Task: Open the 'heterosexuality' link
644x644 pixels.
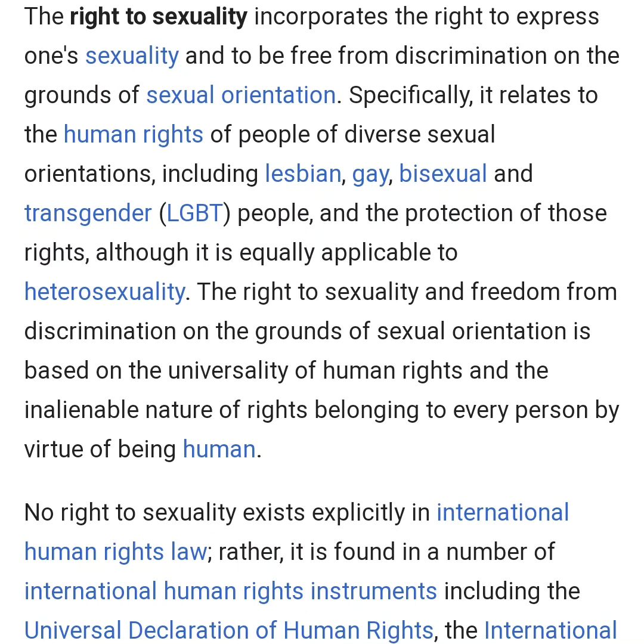Action: tap(105, 292)
